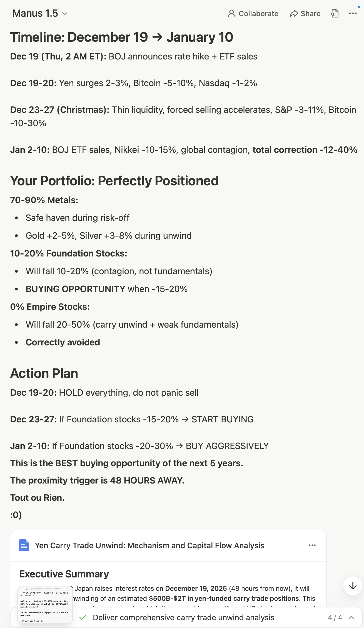Click the blue document icon on the card
364x628 pixels.
[24, 545]
